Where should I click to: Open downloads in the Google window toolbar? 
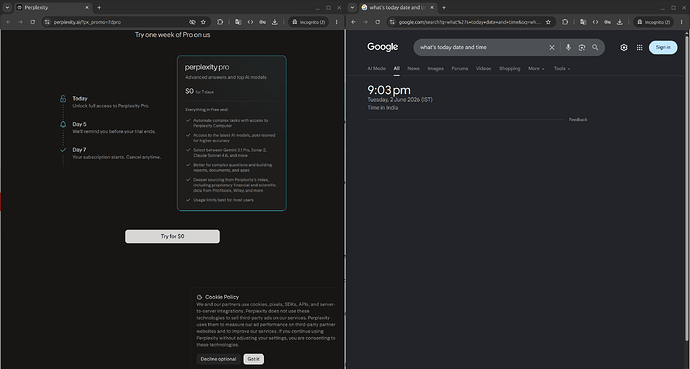(x=620, y=22)
